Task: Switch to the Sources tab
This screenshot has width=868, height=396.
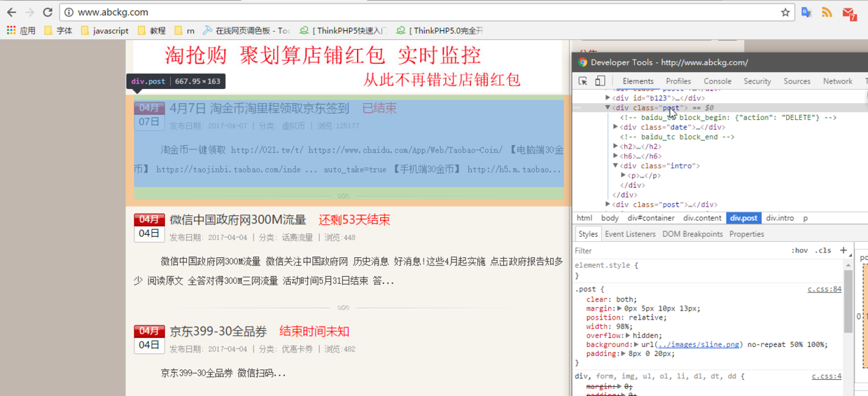Action: click(x=797, y=81)
